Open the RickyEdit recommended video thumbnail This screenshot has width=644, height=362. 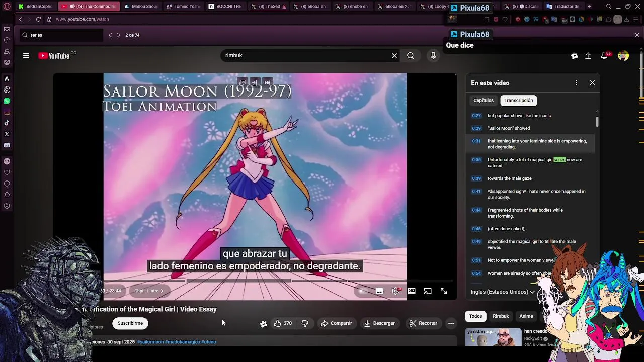tap(493, 337)
